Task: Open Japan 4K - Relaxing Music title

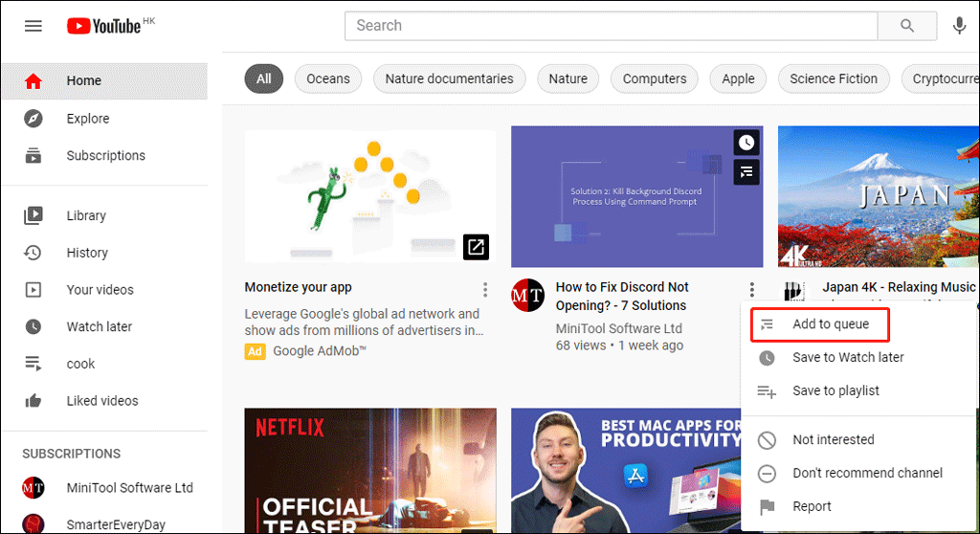Action: [899, 287]
